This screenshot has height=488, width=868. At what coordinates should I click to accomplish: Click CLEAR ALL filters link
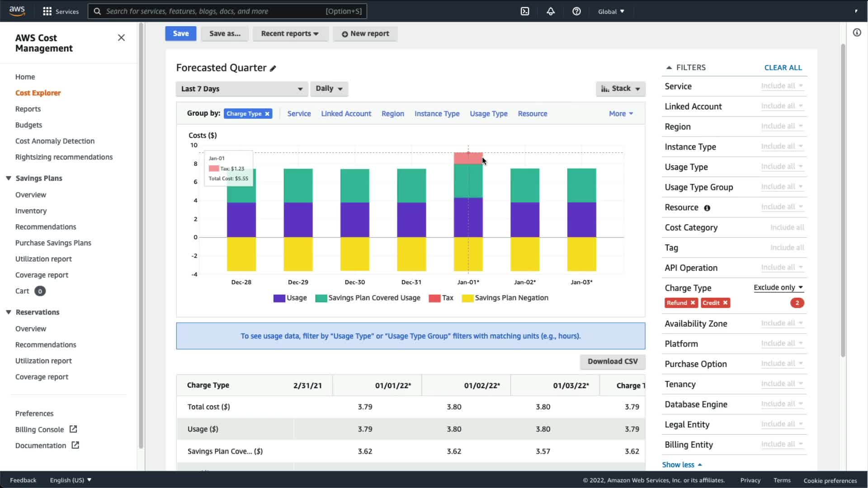coord(783,68)
